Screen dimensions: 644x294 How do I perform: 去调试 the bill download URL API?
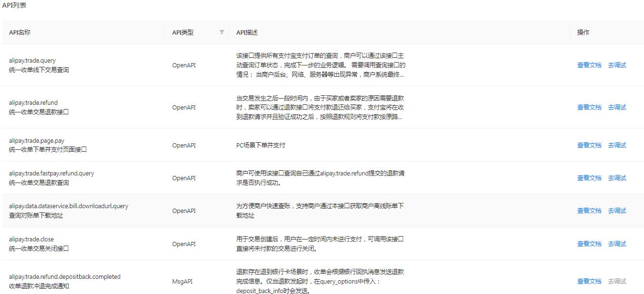click(617, 211)
